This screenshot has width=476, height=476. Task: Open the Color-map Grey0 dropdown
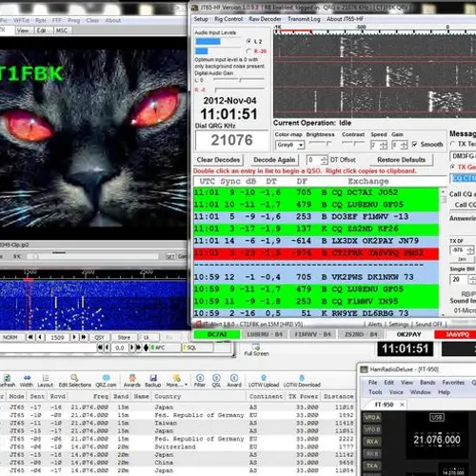point(290,145)
